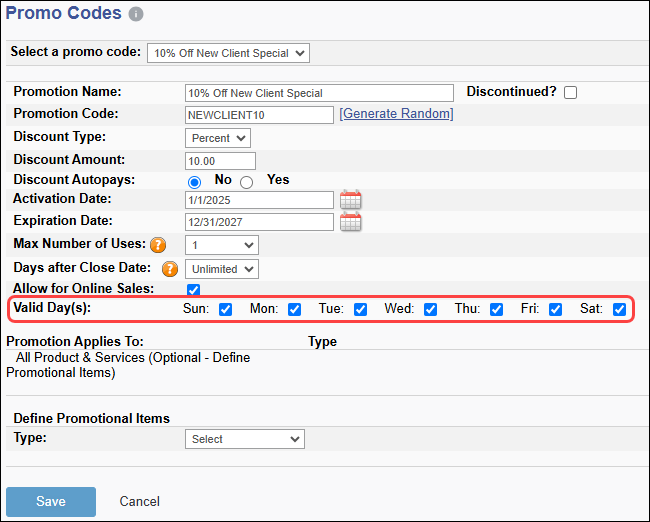Uncheck Allow for Online Sales
The height and width of the screenshot is (522, 650).
click(194, 290)
